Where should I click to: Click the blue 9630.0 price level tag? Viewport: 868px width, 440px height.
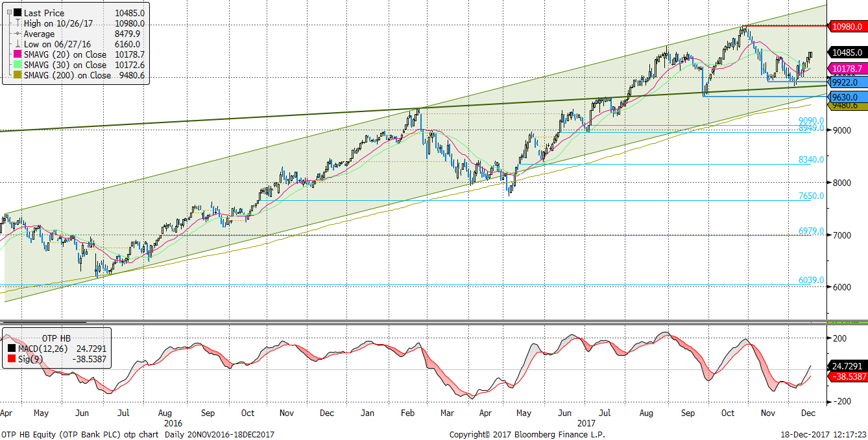pos(845,97)
